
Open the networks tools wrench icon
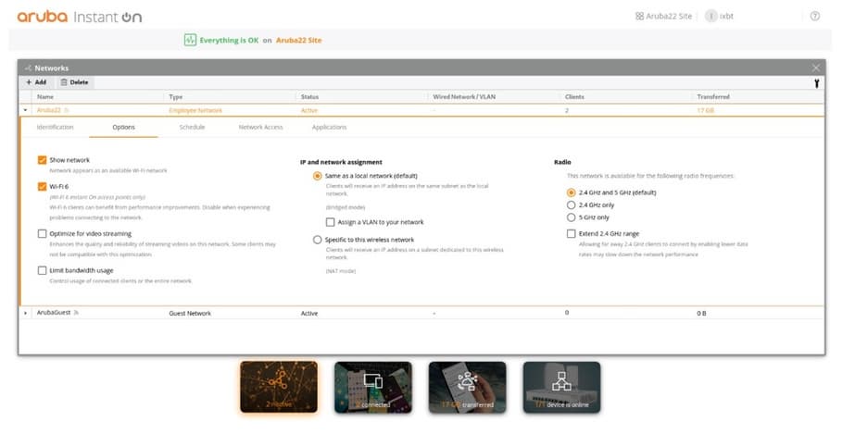(816, 83)
